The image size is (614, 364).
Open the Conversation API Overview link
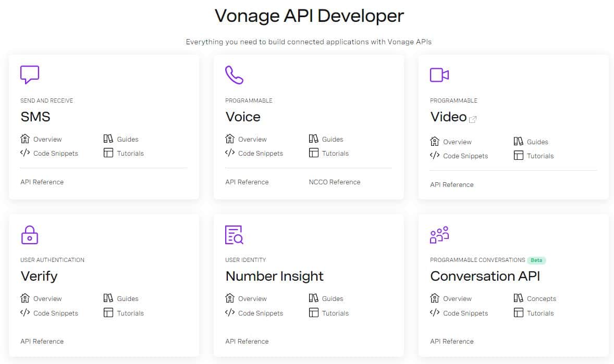pyautogui.click(x=457, y=298)
